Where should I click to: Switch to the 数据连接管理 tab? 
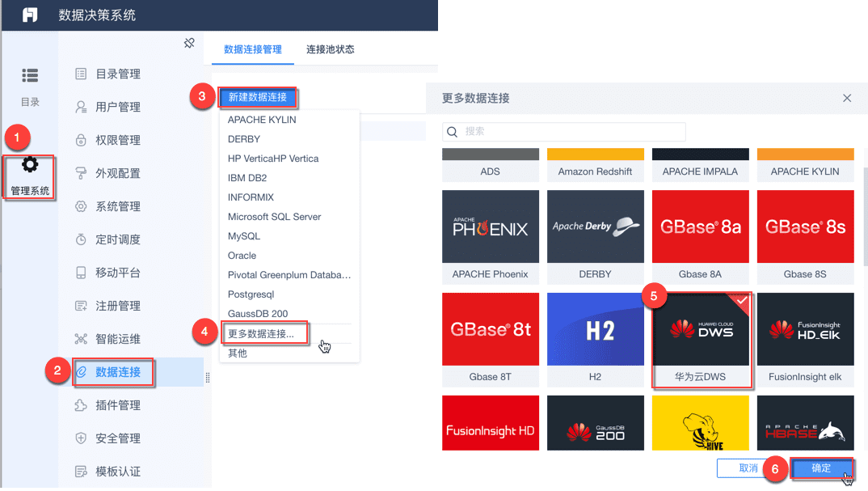tap(253, 49)
